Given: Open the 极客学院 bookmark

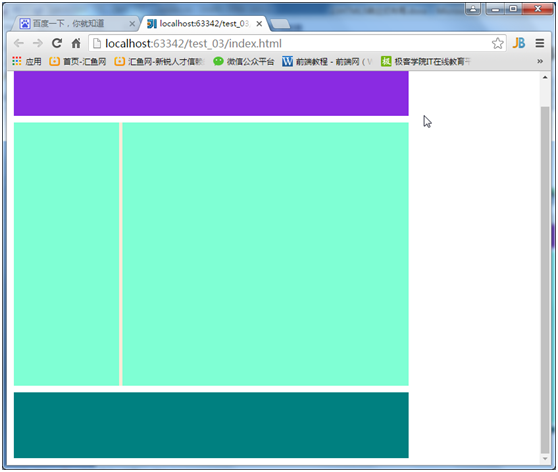Looking at the screenshot, I should (426, 62).
